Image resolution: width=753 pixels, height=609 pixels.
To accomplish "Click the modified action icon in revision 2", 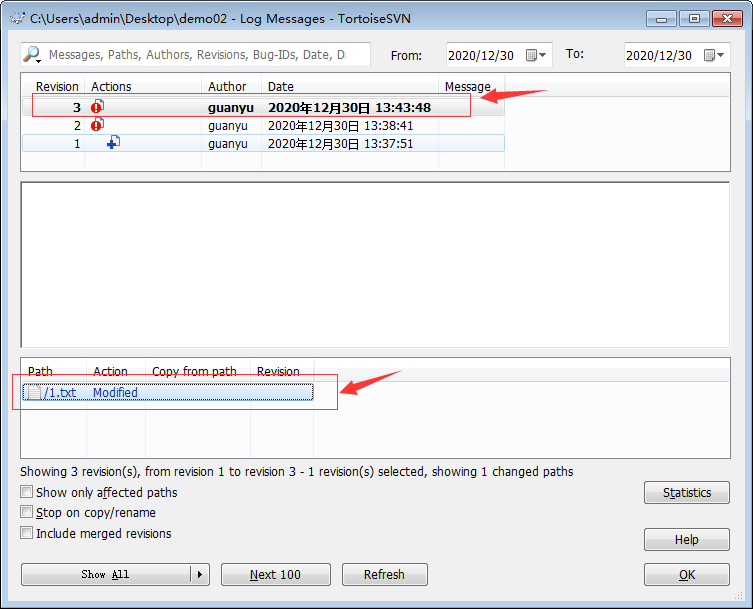I will click(97, 125).
